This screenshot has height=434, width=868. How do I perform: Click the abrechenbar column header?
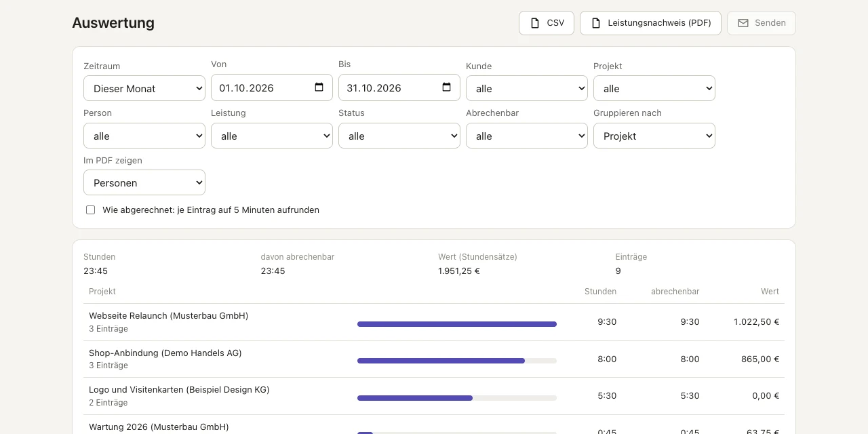675,292
